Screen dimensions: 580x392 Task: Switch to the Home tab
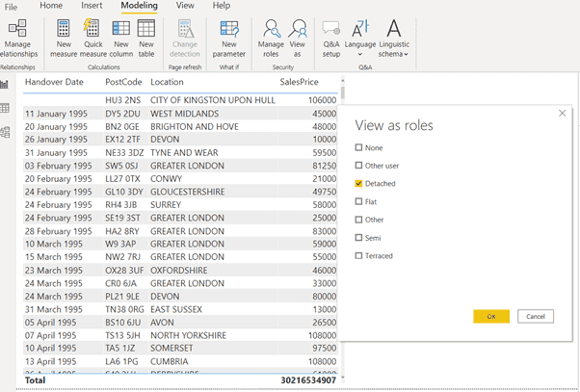tap(51, 6)
